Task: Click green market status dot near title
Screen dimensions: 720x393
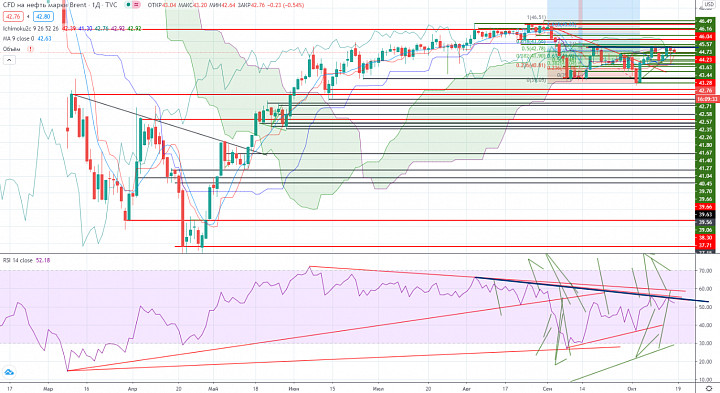Action: [129, 5]
